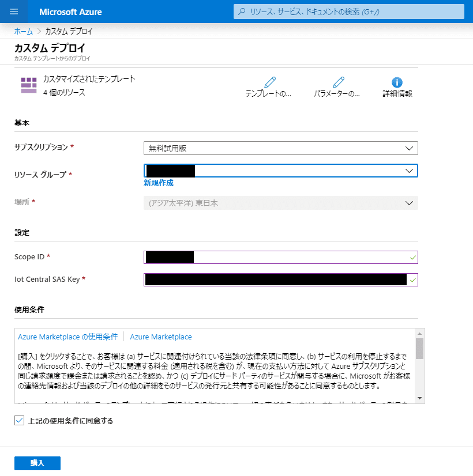Click the Scope ID validation checkmark
Image resolution: width=473 pixels, height=476 pixels.
click(x=412, y=258)
